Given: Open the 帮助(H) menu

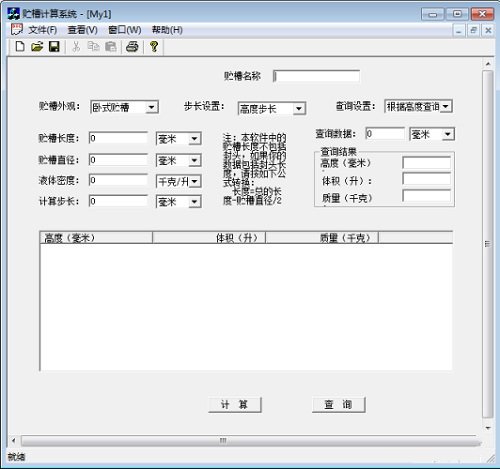Looking at the screenshot, I should point(167,30).
